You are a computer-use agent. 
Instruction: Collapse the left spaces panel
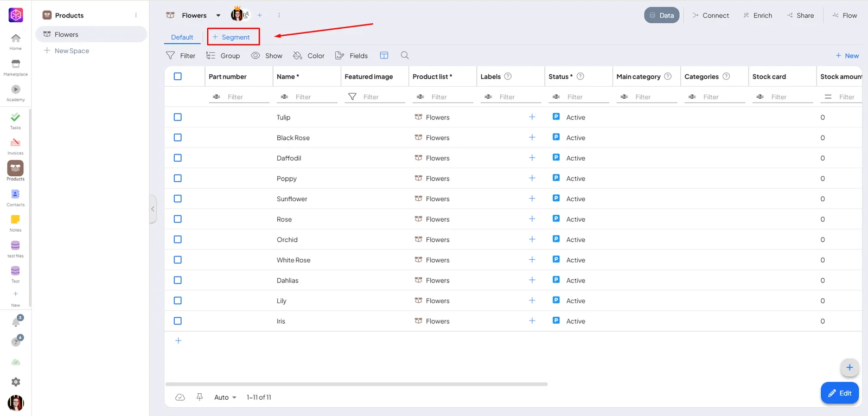coord(153,209)
